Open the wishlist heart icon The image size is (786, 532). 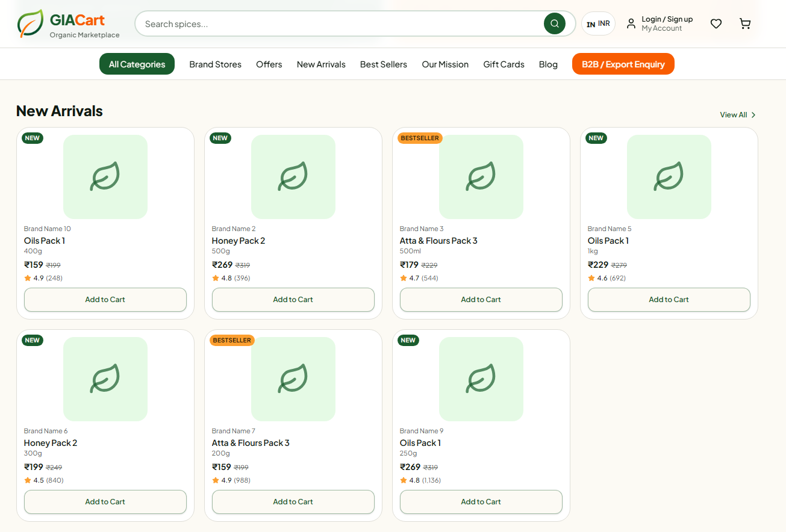pyautogui.click(x=716, y=23)
